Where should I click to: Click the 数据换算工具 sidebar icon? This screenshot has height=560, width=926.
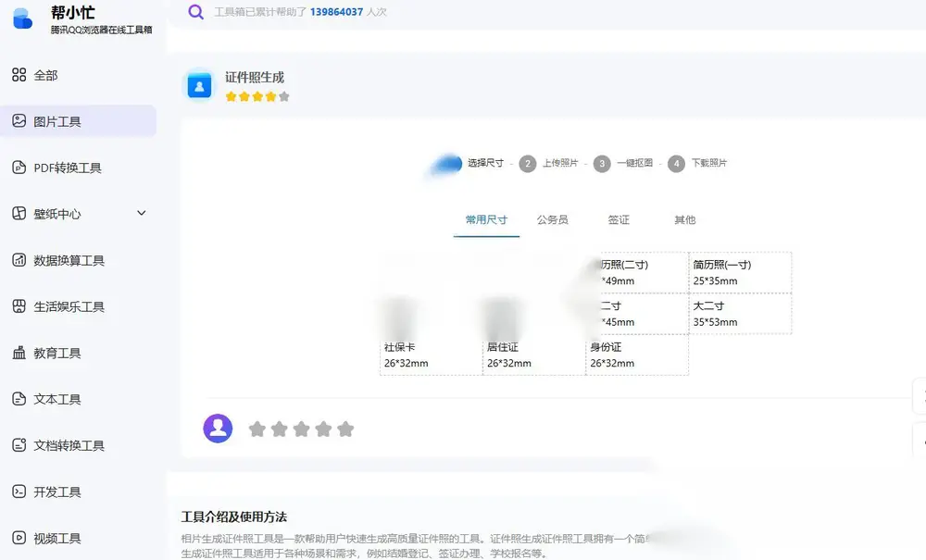point(19,260)
